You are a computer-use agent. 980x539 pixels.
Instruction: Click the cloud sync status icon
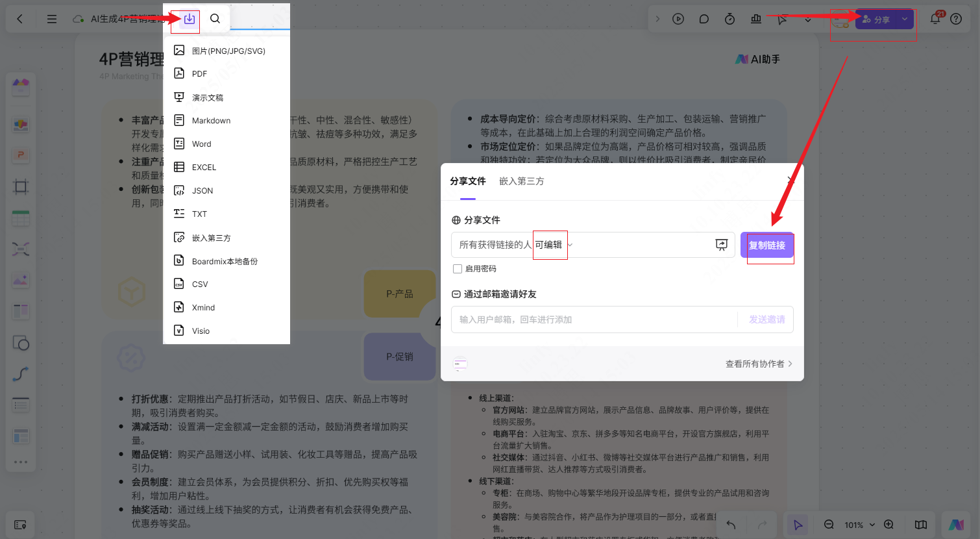click(79, 19)
